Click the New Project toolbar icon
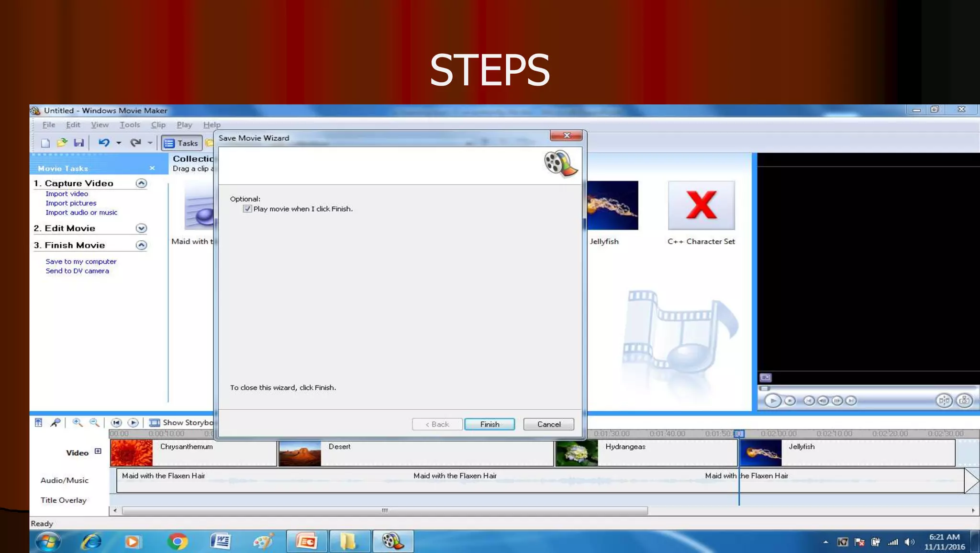Viewport: 980px width, 553px height. 45,143
